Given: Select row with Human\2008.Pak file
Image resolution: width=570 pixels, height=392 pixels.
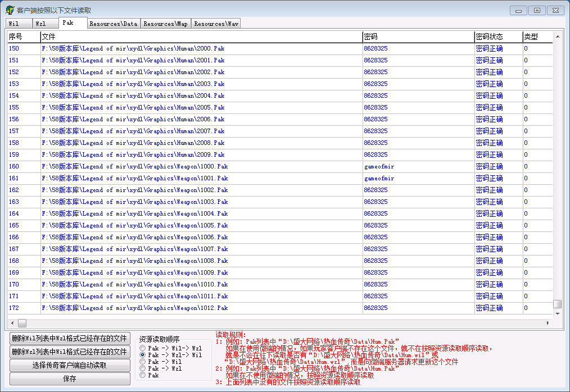Looking at the screenshot, I should coord(280,143).
